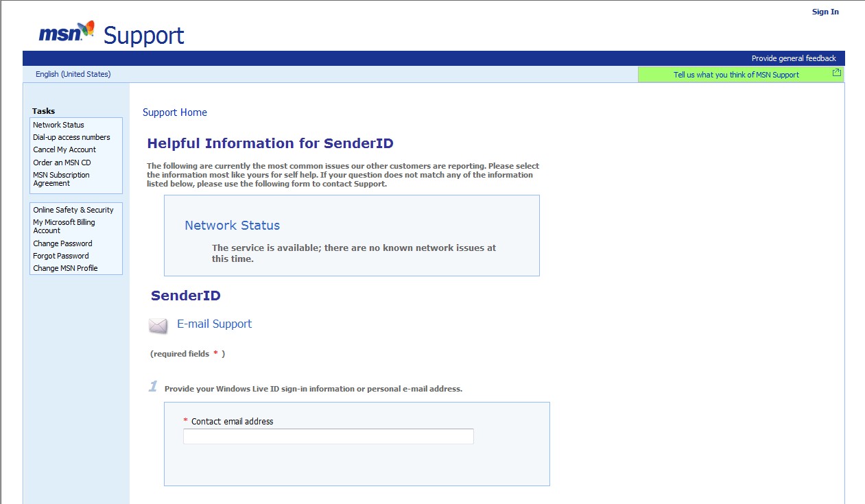Go to My Microsoft Billing Account
This screenshot has width=865, height=504.
click(x=64, y=226)
